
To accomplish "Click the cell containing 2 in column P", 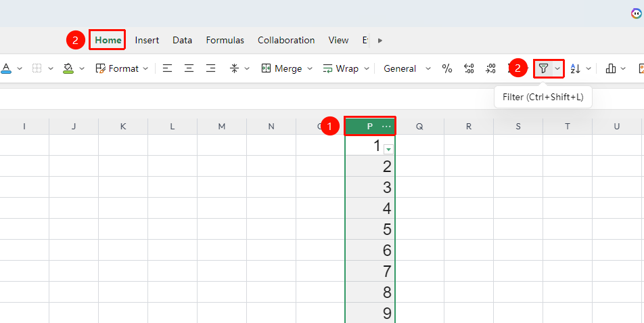I will coord(370,166).
